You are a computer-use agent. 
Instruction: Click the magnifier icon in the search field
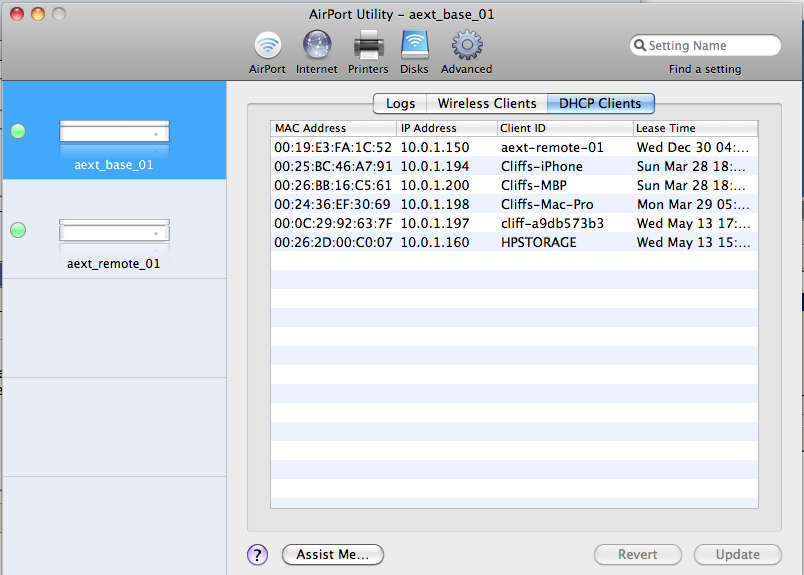coord(639,46)
